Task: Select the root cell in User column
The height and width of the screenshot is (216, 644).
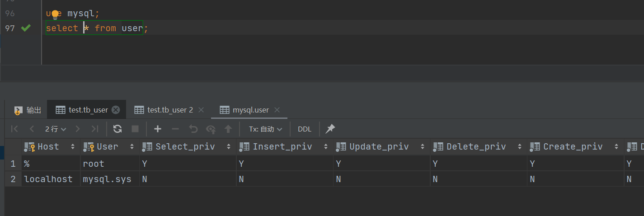Action: (x=94, y=164)
